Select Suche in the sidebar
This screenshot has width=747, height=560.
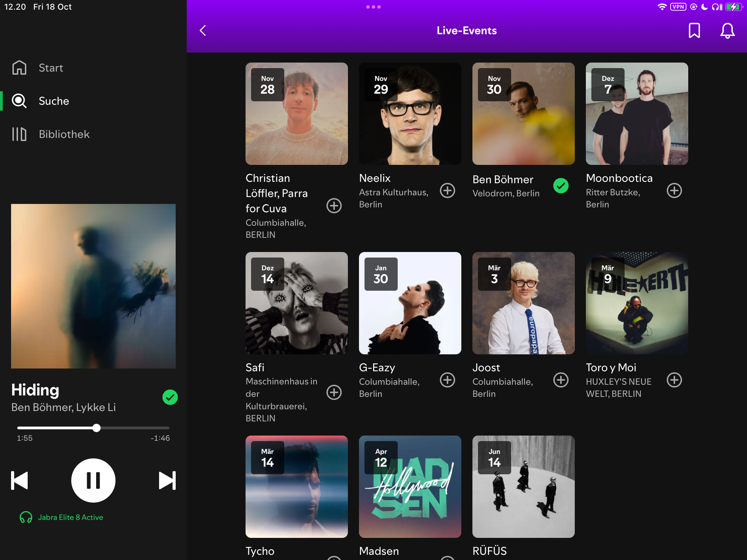pyautogui.click(x=54, y=101)
